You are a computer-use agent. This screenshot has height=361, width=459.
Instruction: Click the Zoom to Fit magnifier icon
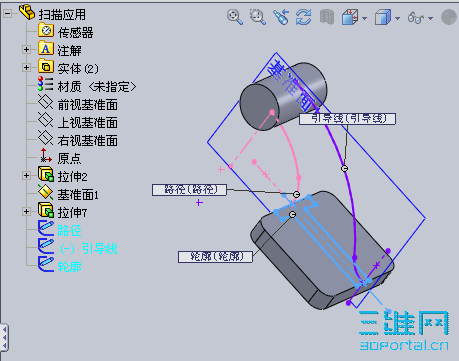click(x=235, y=17)
